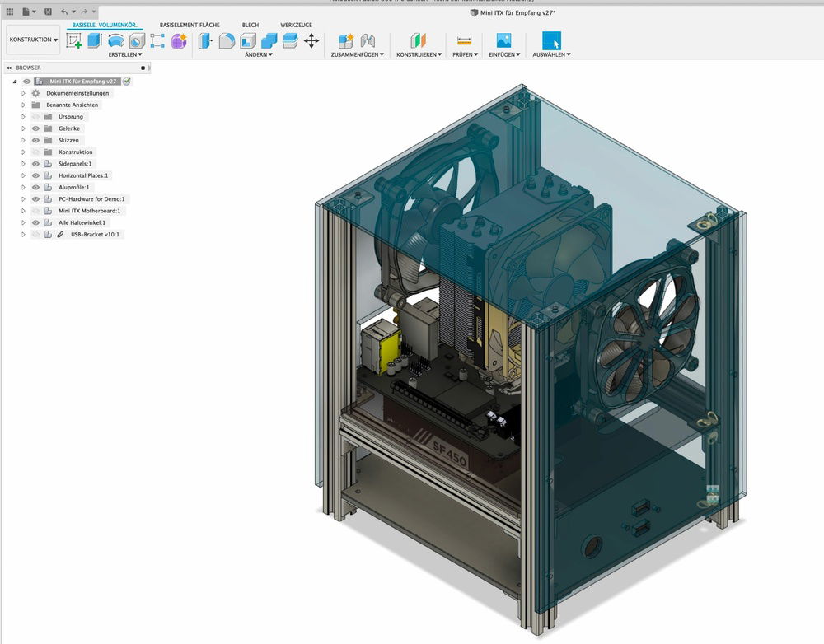Show the Mini ITX Motherboard:1 component

click(x=35, y=211)
